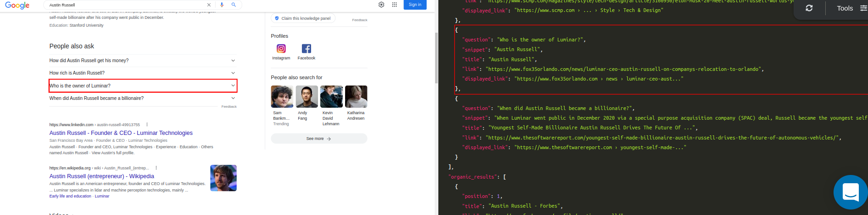Select the Andy Fang thumbnail
868x215 pixels.
pos(306,97)
